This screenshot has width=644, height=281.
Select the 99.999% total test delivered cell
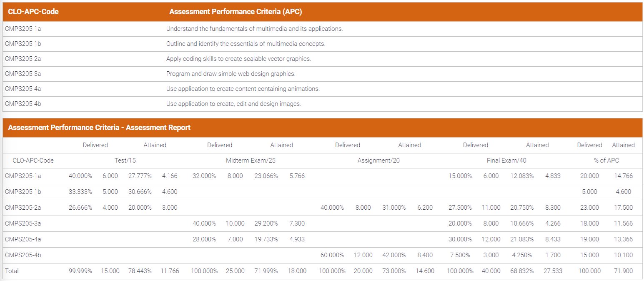point(80,271)
